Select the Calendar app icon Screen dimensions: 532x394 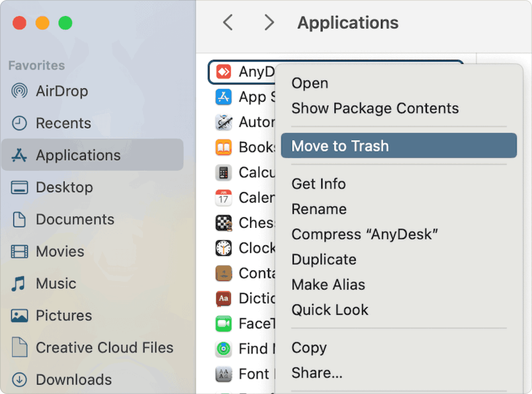[x=223, y=198]
